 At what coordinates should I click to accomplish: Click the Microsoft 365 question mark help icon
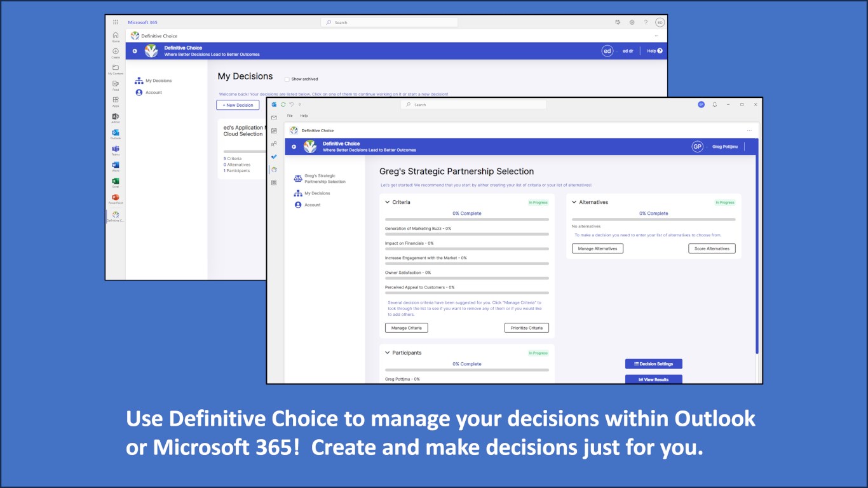pos(646,22)
